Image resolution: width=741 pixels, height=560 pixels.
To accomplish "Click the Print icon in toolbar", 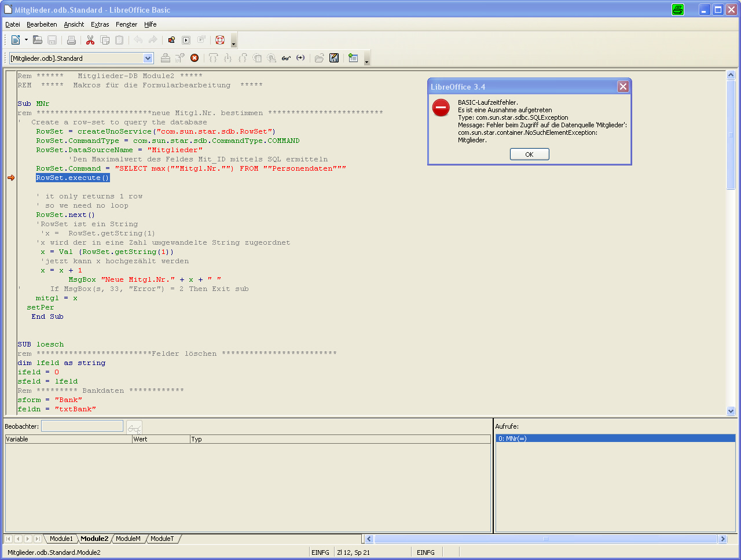I will [71, 40].
